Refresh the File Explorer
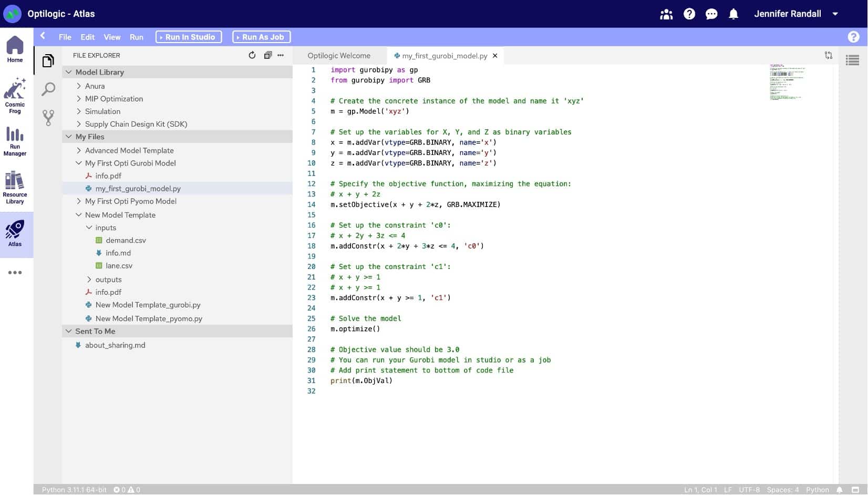Viewport: 868px width, 495px height. [252, 55]
